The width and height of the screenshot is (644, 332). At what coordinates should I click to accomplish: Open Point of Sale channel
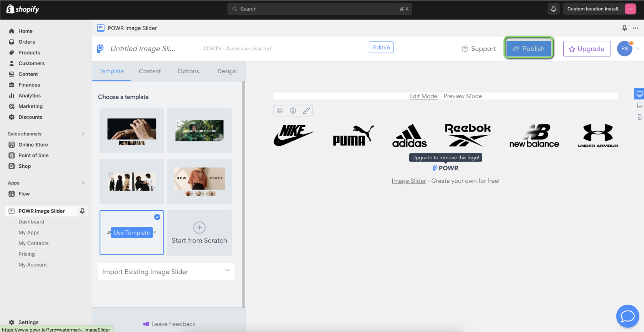tap(33, 155)
